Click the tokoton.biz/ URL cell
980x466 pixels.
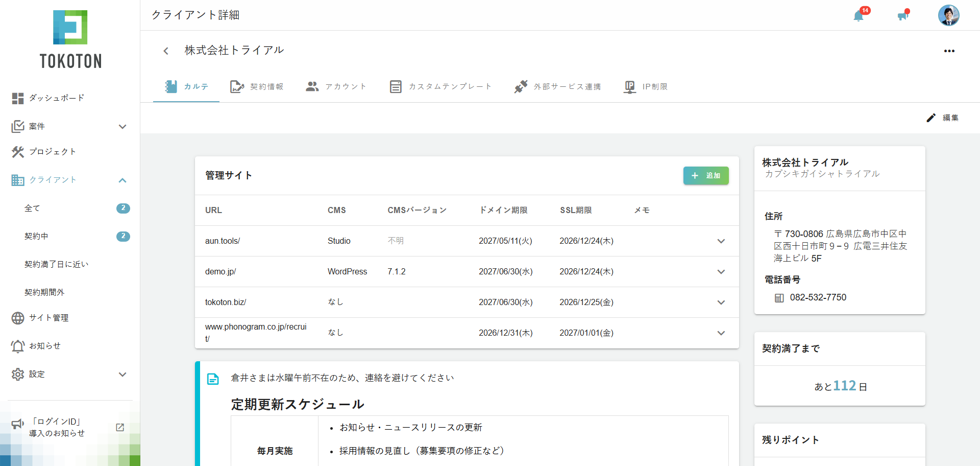tap(226, 302)
